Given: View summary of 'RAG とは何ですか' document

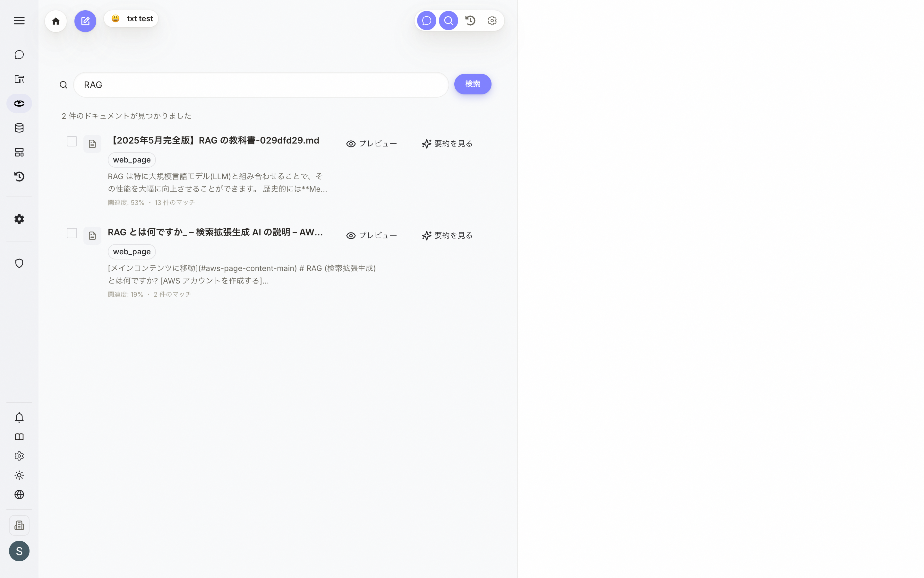Looking at the screenshot, I should [447, 235].
